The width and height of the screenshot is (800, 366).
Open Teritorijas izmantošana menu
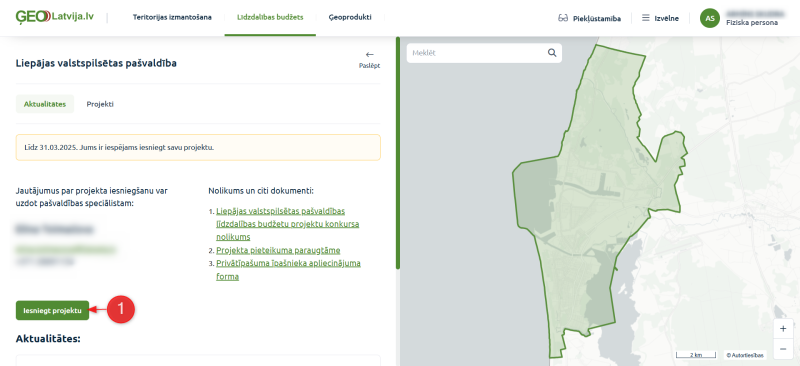point(172,17)
